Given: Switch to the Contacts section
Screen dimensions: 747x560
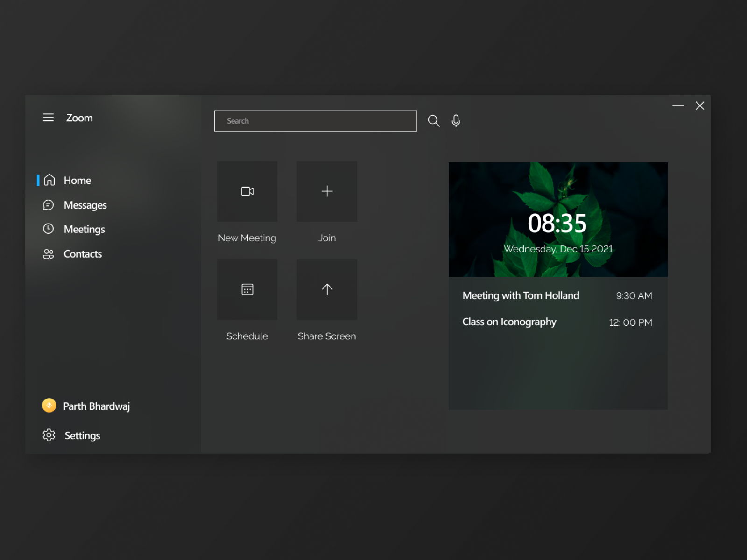Looking at the screenshot, I should pos(83,253).
